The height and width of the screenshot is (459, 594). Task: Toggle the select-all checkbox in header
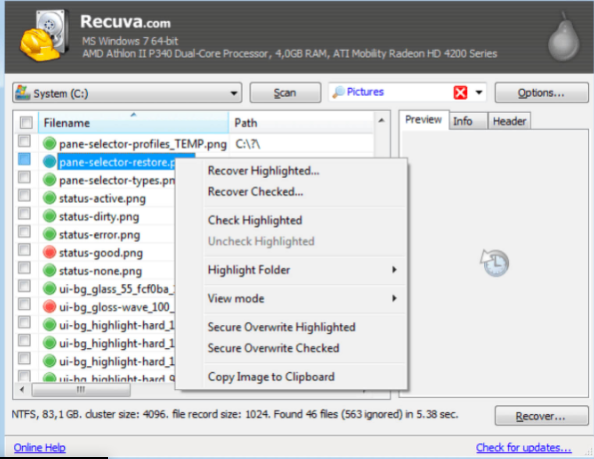click(26, 123)
